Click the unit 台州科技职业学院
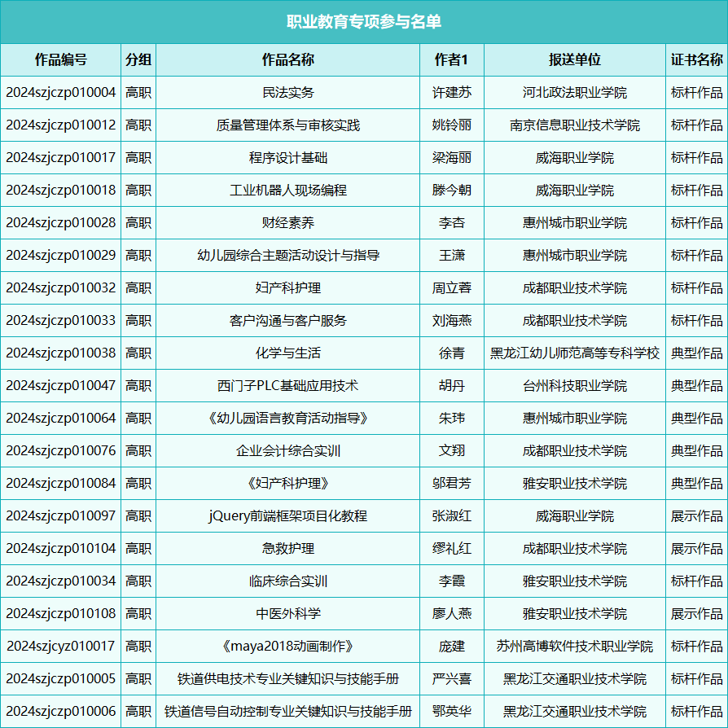This screenshot has width=728, height=728. tap(575, 385)
